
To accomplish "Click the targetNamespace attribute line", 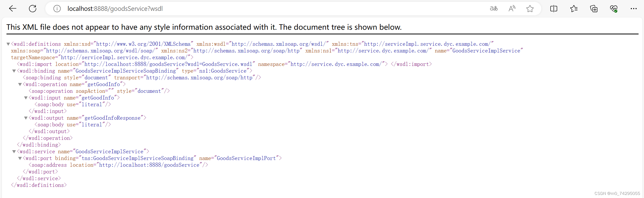I will 102,57.
